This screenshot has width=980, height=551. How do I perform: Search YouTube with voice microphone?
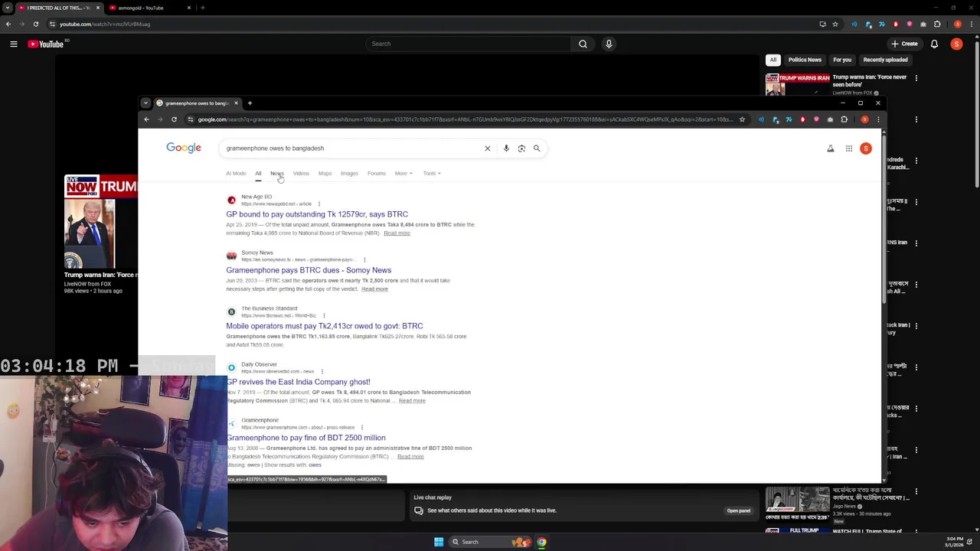[609, 44]
